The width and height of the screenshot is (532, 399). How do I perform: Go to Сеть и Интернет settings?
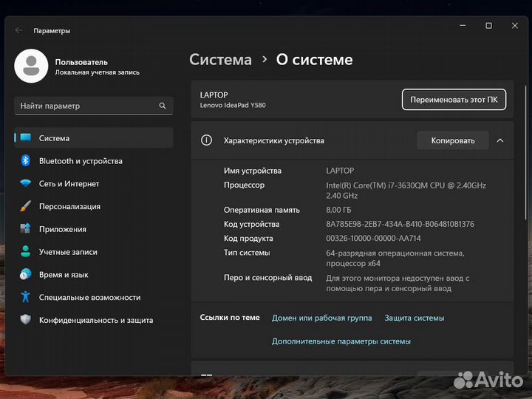(x=94, y=183)
